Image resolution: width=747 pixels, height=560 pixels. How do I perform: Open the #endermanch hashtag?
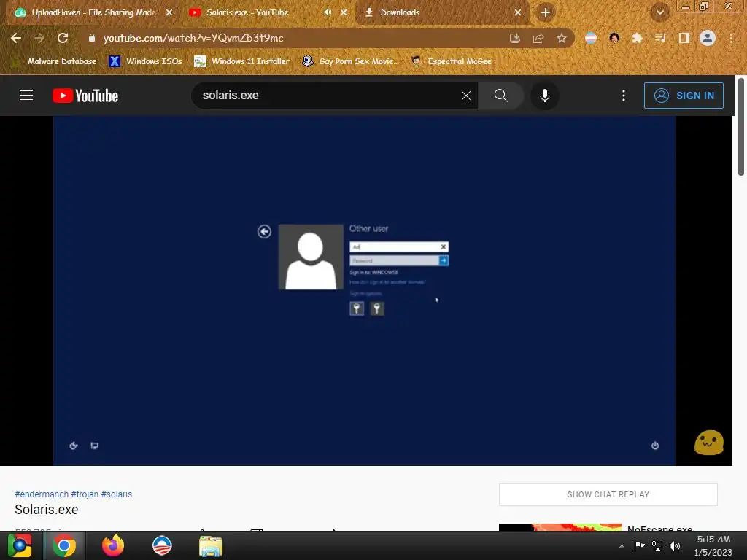pos(42,494)
